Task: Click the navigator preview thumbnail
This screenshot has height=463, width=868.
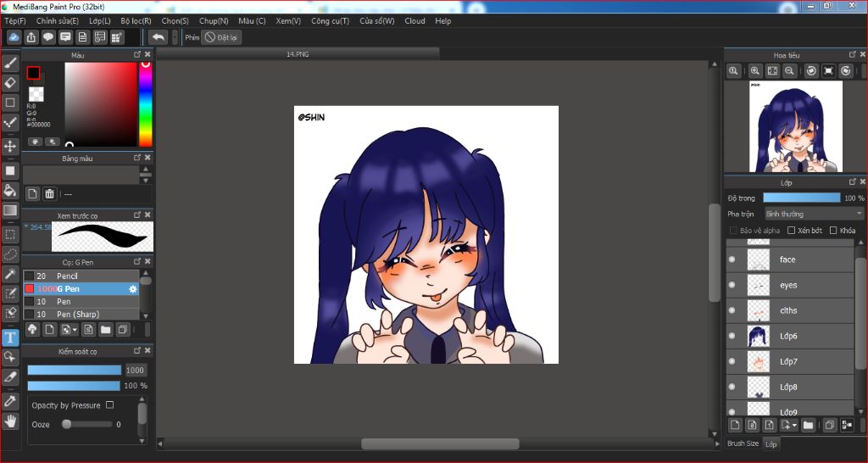Action: pyautogui.click(x=795, y=126)
